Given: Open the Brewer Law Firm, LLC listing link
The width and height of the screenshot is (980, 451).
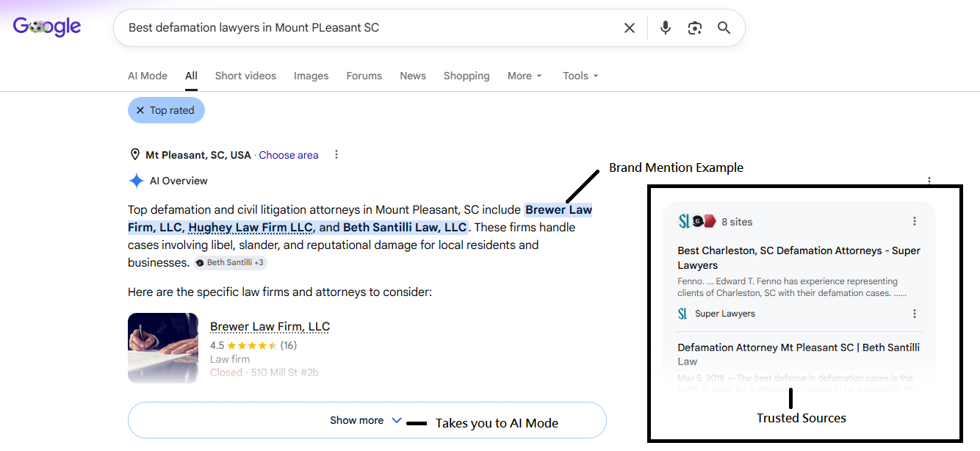Looking at the screenshot, I should pos(270,327).
